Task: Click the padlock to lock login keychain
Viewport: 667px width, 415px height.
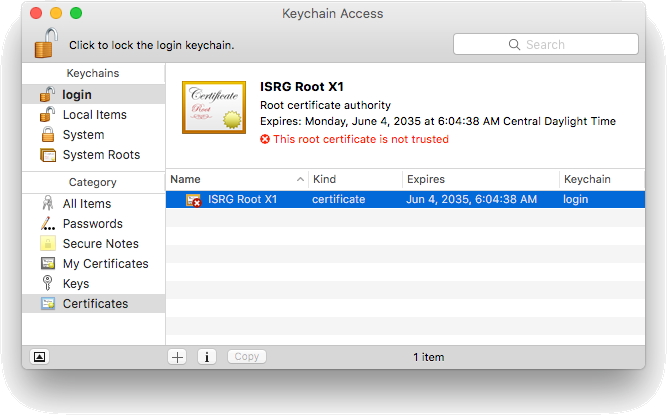Action: tap(46, 43)
